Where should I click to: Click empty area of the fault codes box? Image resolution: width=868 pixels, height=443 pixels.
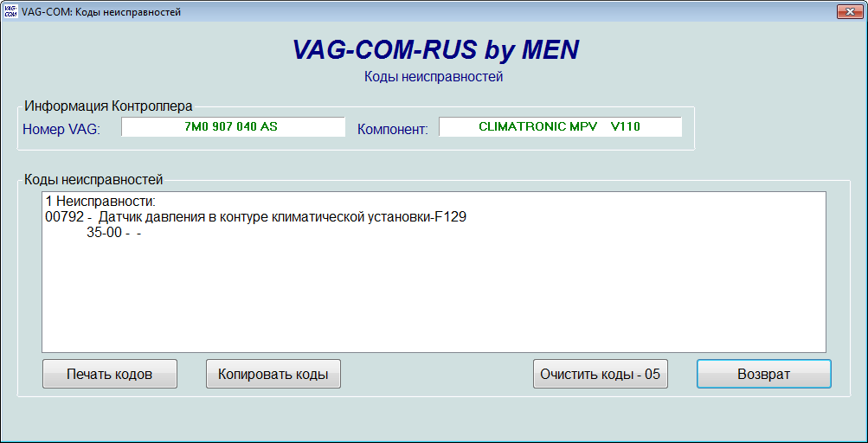[x=433, y=294]
